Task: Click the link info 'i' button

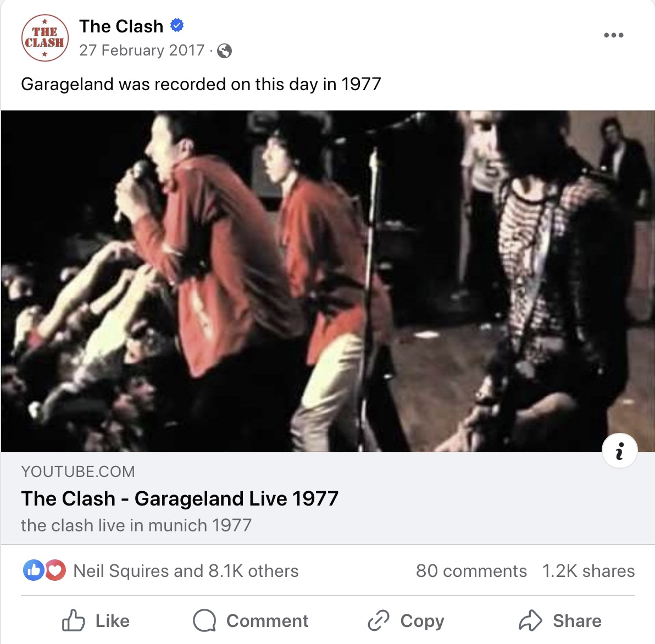Action: pyautogui.click(x=619, y=451)
